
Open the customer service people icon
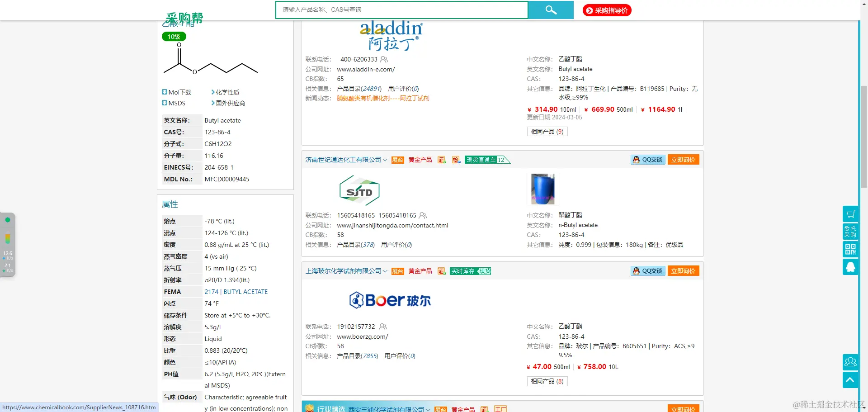(x=850, y=362)
